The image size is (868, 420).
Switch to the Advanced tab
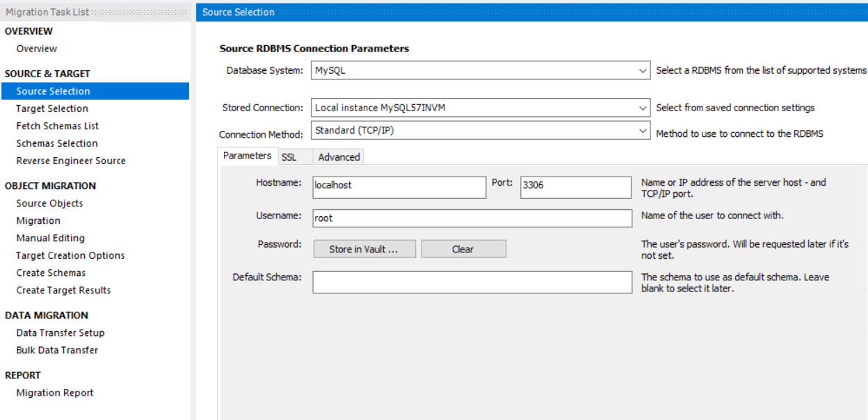point(339,157)
